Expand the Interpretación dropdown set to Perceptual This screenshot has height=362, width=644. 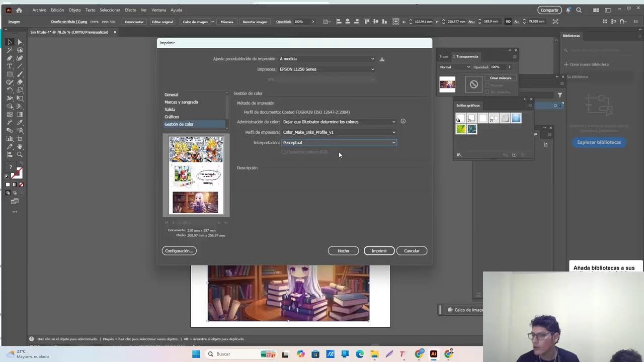pos(339,143)
